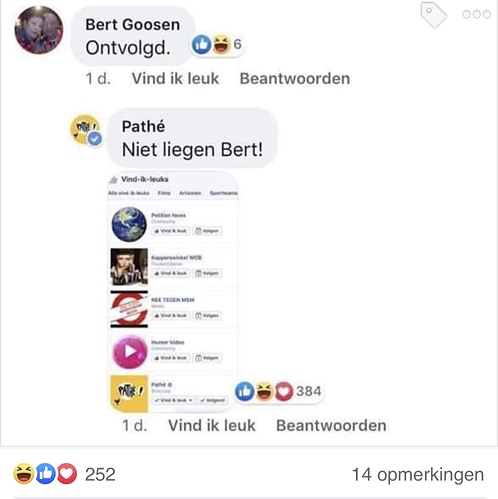498x499 pixels.
Task: View heart reaction on Pathé's reply
Action: [x=284, y=391]
